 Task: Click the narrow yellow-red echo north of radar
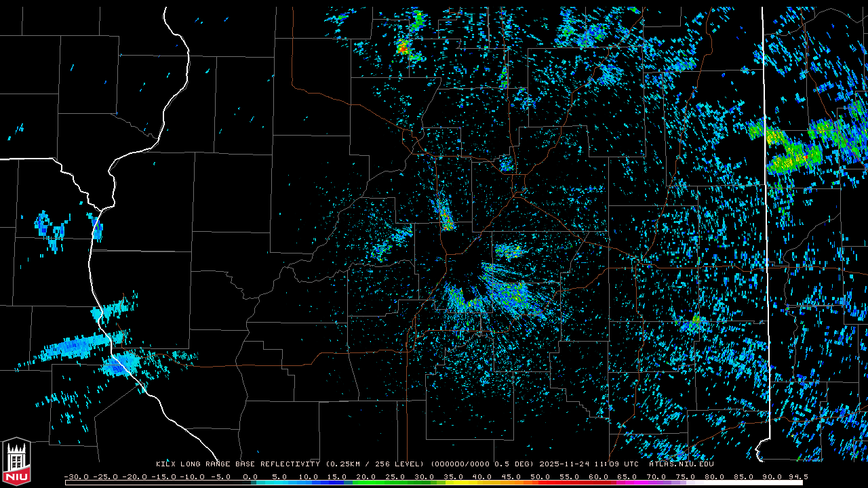pyautogui.click(x=446, y=216)
